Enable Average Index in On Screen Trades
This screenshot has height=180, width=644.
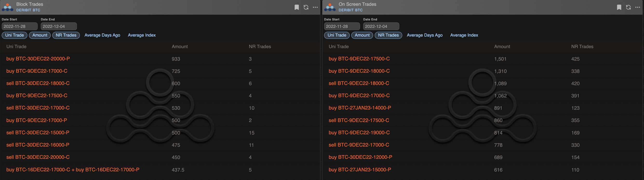(x=464, y=35)
